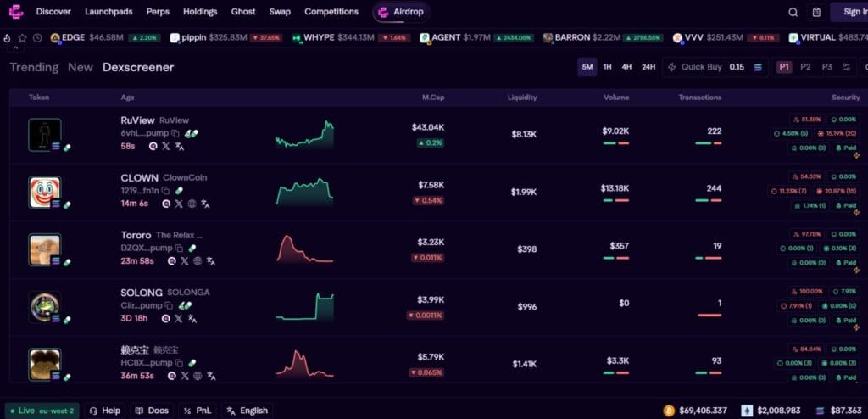
Task: Select the P2 preset
Action: tap(804, 67)
